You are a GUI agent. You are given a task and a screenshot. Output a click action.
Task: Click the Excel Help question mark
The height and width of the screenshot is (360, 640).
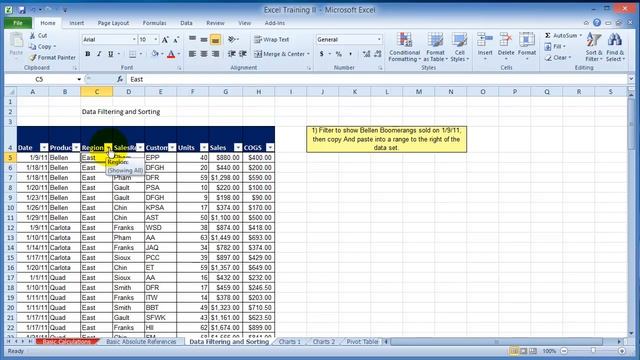597,23
